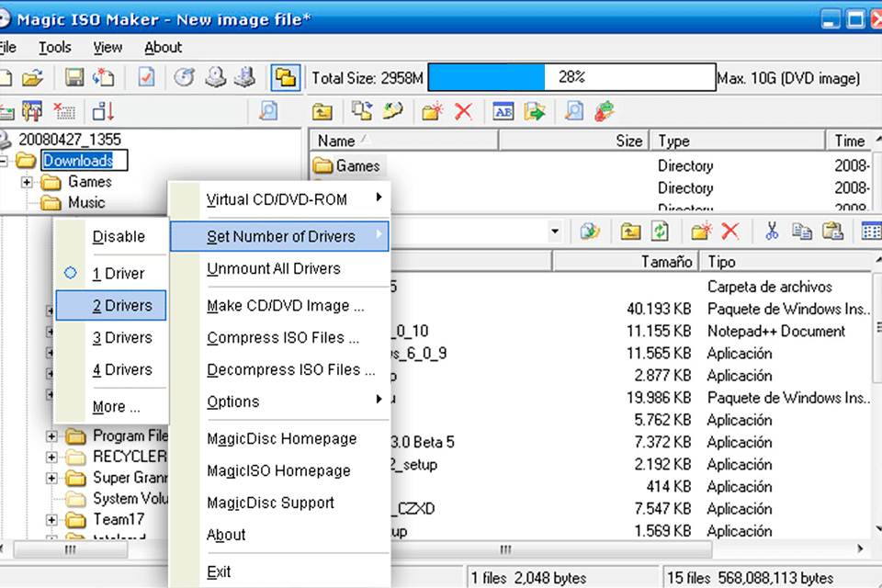Viewport: 882px width, 588px height.
Task: Click Exit in the context menu
Action: tap(279, 571)
